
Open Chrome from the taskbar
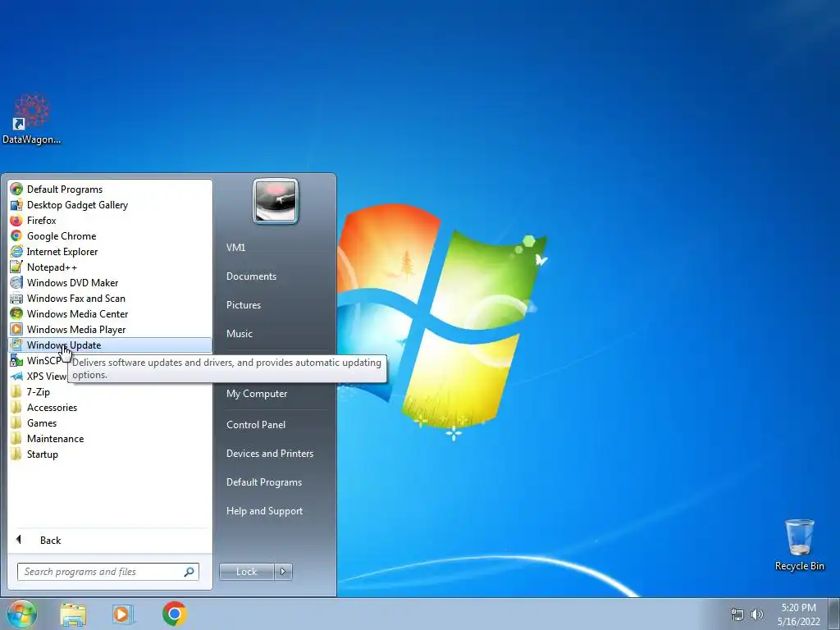[174, 614]
